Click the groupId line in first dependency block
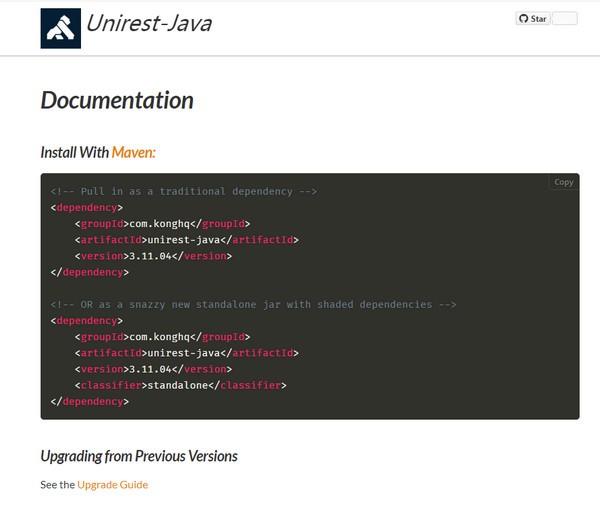The image size is (600, 506). 161,224
